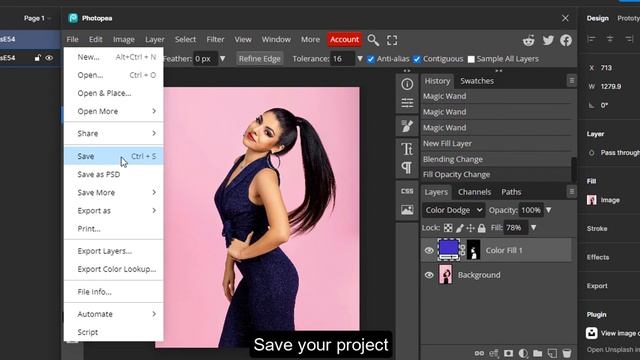Expand the Open More submenu
The width and height of the screenshot is (640, 360).
114,111
